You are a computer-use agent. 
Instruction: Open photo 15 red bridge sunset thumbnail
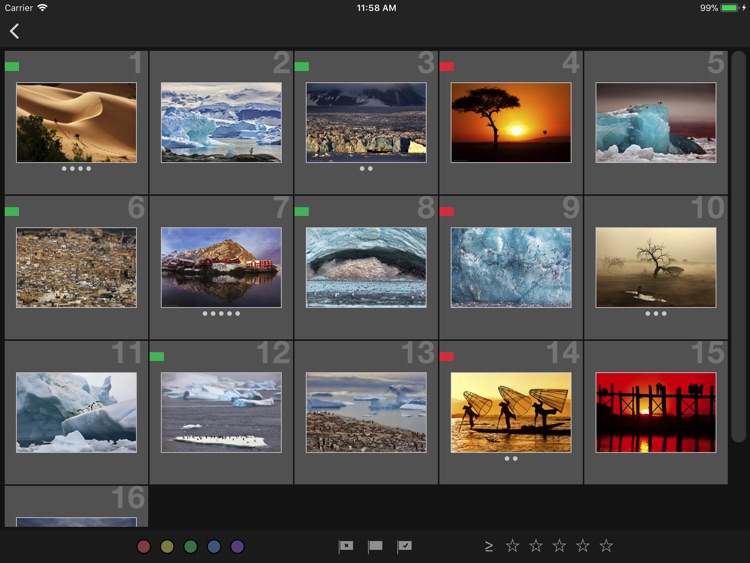[x=656, y=412]
